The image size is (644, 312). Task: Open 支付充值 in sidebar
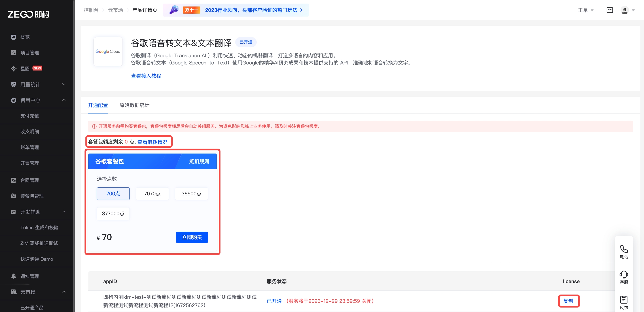[x=30, y=116]
